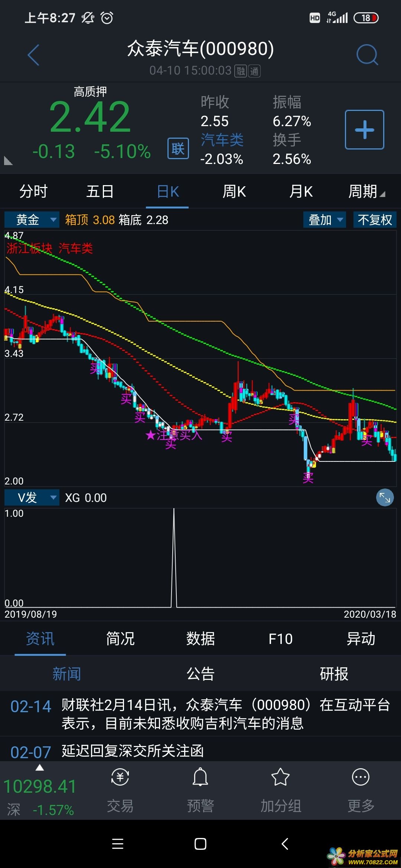Tap the stock title 众泰汽车(000980)
This screenshot has width=401, height=868.
click(200, 49)
